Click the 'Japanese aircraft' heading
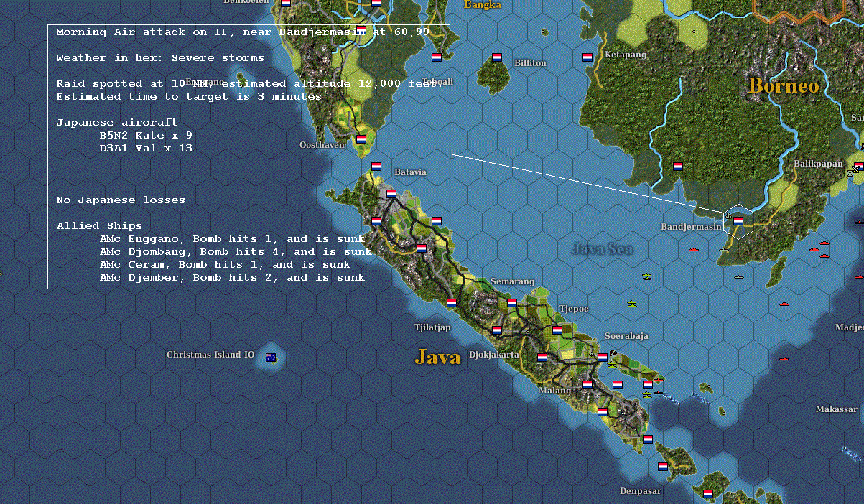Viewport: 864px width, 504px height. pyautogui.click(x=117, y=122)
